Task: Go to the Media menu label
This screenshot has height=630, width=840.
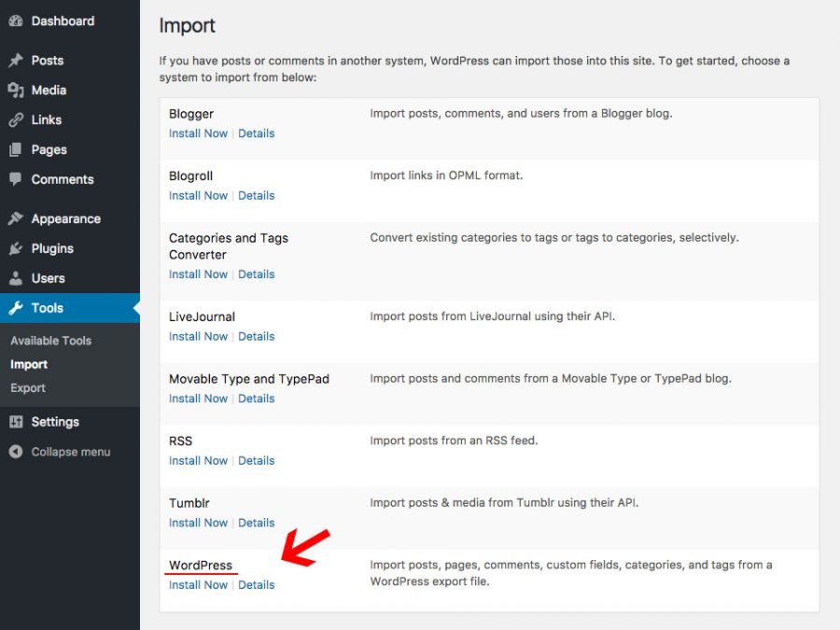Action: [49, 90]
